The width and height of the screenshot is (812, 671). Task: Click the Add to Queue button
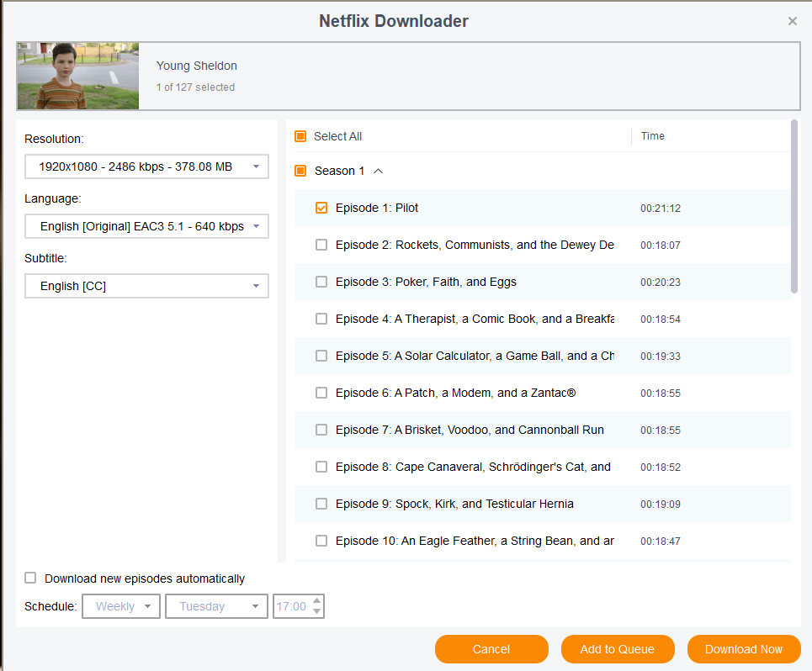tap(618, 649)
